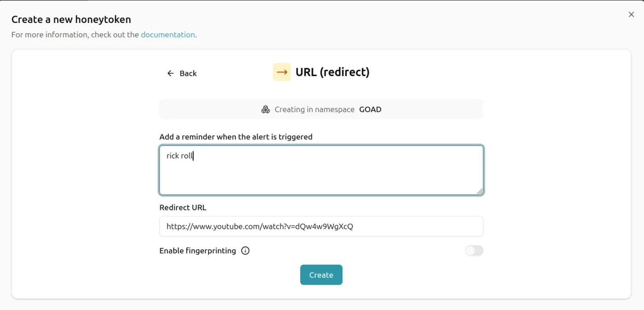Viewport: 644px width, 310px height.
Task: Click the GOAD namespace name
Action: 370,110
